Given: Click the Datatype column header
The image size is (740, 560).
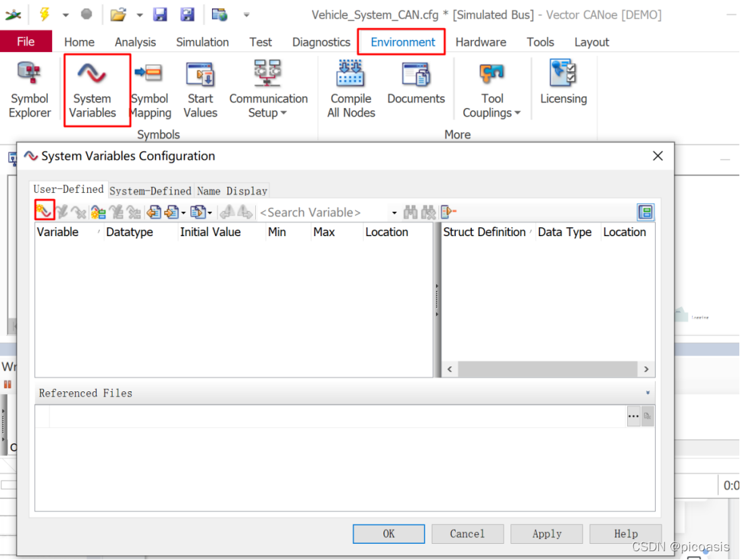Looking at the screenshot, I should point(140,232).
